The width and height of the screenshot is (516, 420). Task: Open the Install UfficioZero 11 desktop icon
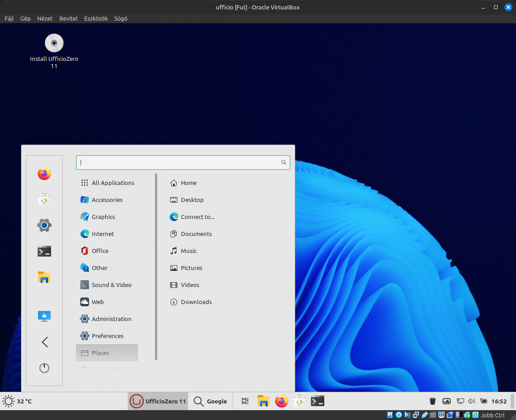pos(54,51)
